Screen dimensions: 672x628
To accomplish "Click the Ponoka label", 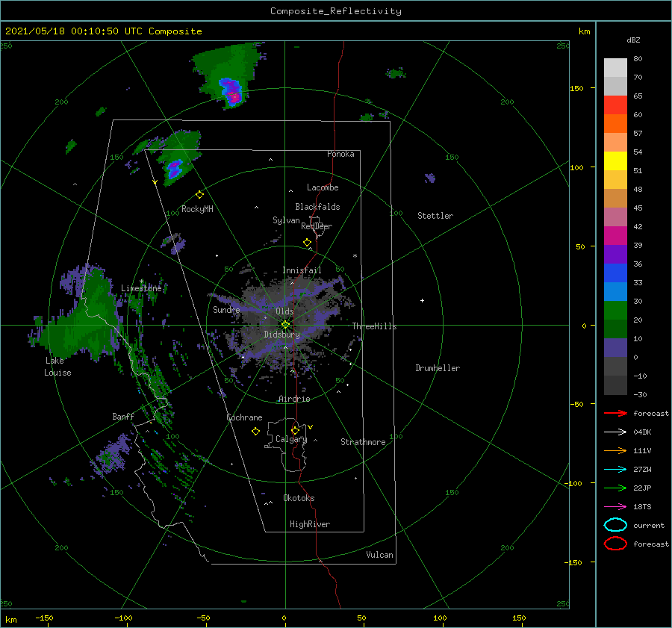I will (x=340, y=154).
